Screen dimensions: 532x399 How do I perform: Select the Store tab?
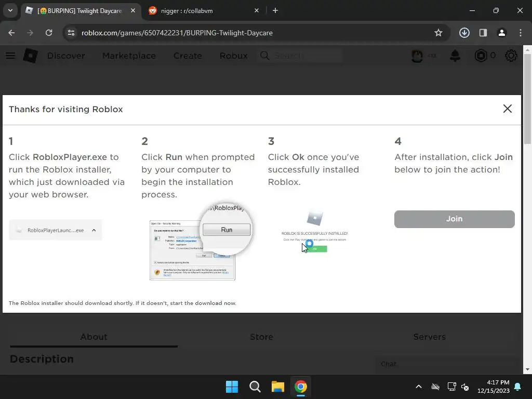coord(261,337)
